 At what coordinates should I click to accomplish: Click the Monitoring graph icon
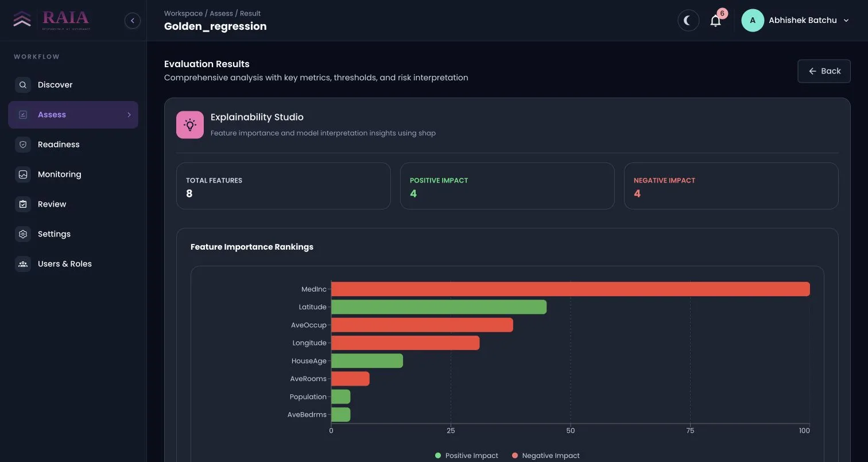point(23,174)
